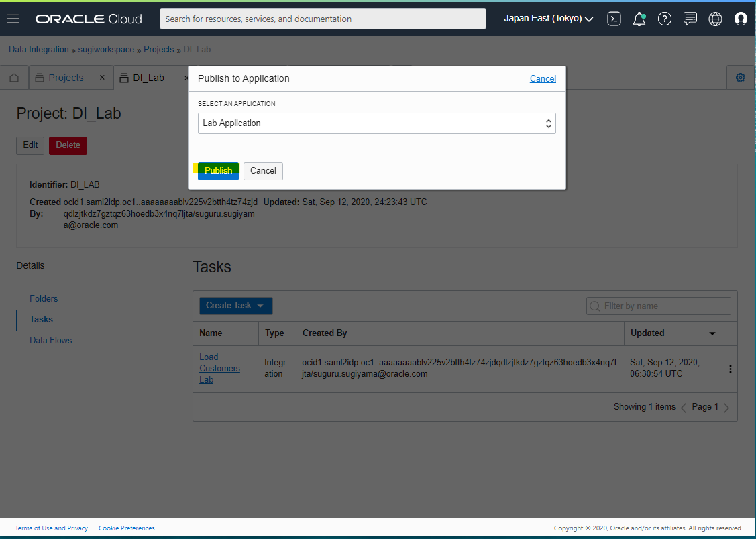Click the Cancel button beside Publish
Screen dimensions: 756x539
pyautogui.click(x=263, y=171)
